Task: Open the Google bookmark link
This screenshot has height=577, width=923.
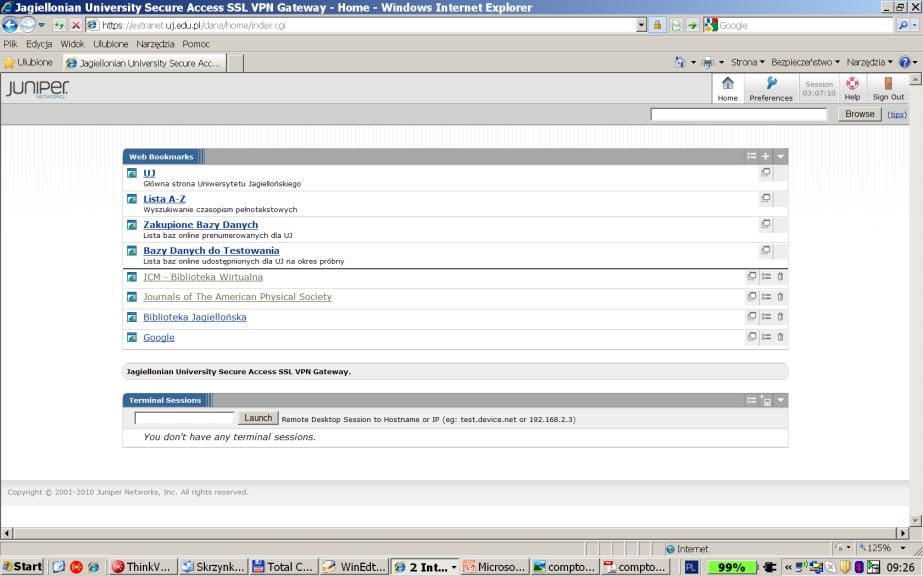Action: [x=159, y=337]
